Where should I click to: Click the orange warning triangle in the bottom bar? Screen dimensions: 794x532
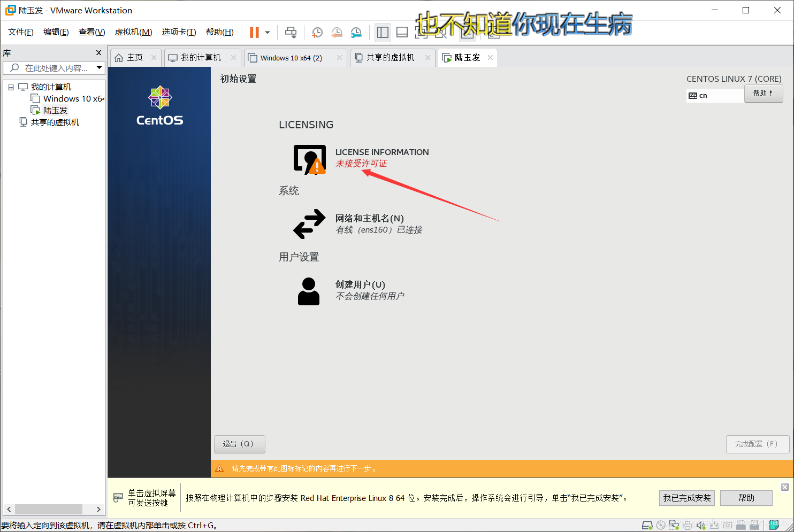219,468
